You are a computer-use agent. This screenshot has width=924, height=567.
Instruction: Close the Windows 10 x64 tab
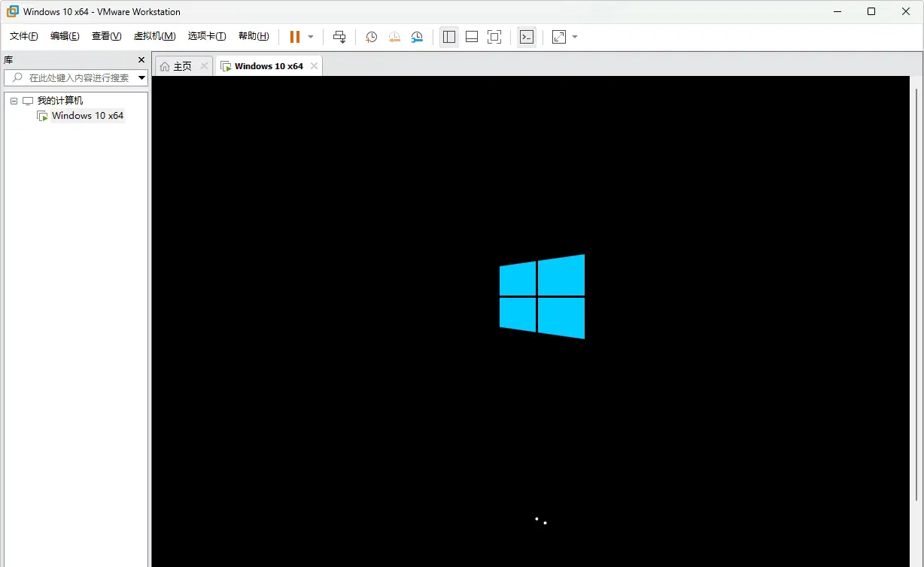click(x=314, y=66)
